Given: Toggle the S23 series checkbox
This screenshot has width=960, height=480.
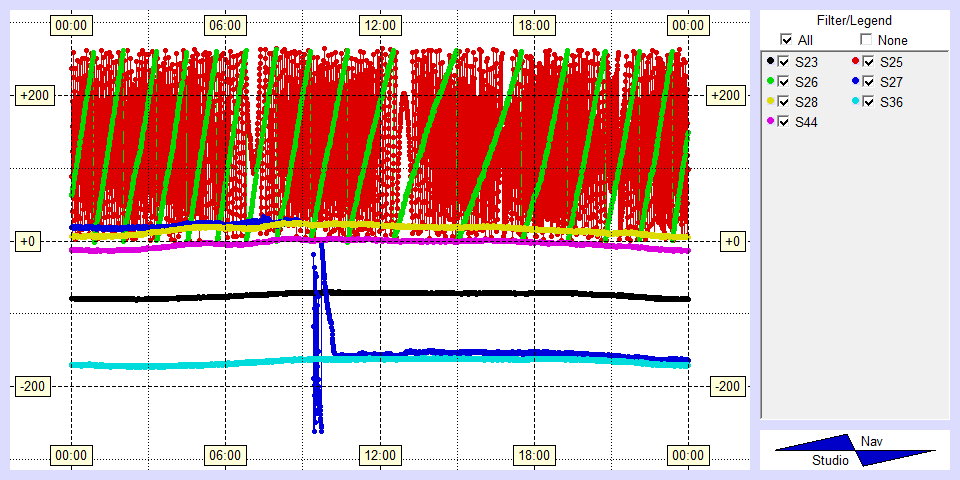Looking at the screenshot, I should 784,62.
